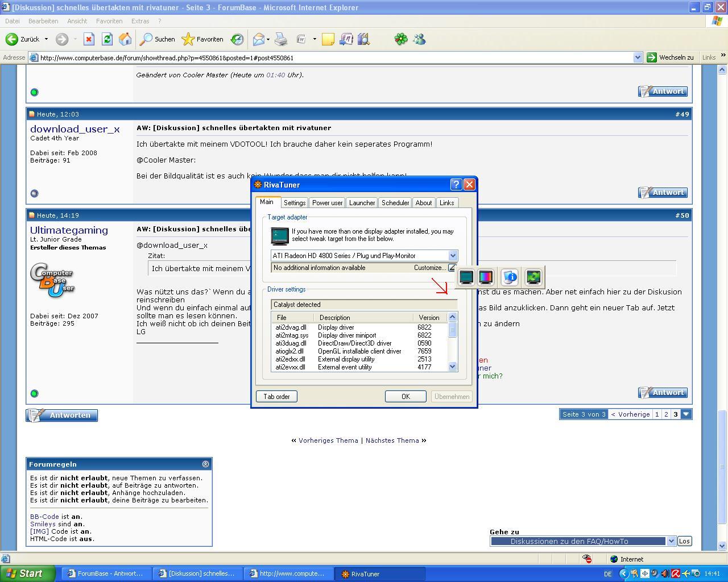728x582 pixels.
Task: Open the Suchen search pane
Action: pyautogui.click(x=158, y=39)
